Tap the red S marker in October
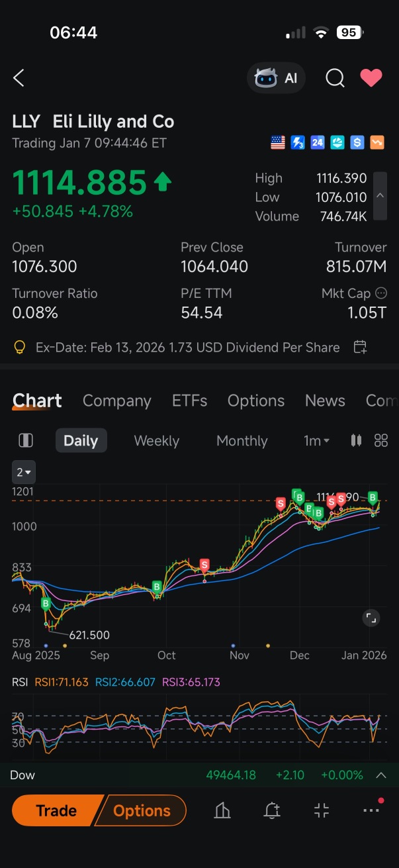 204,565
